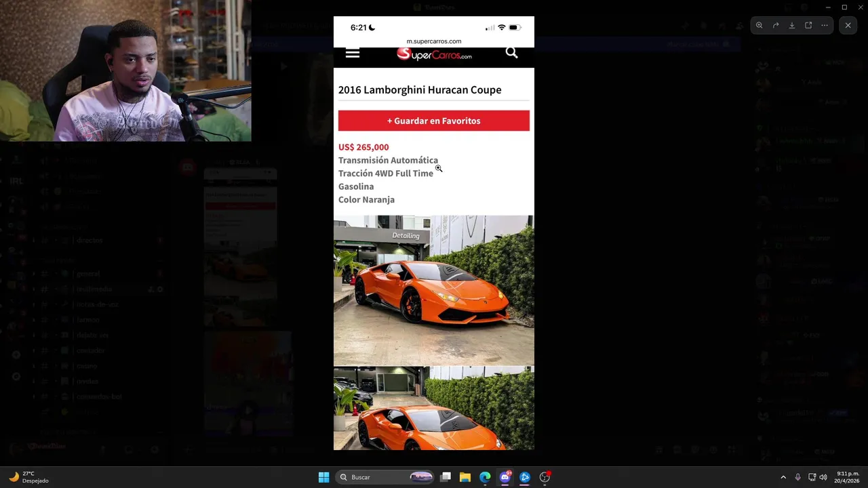Open the image in browser icon

[x=808, y=25]
